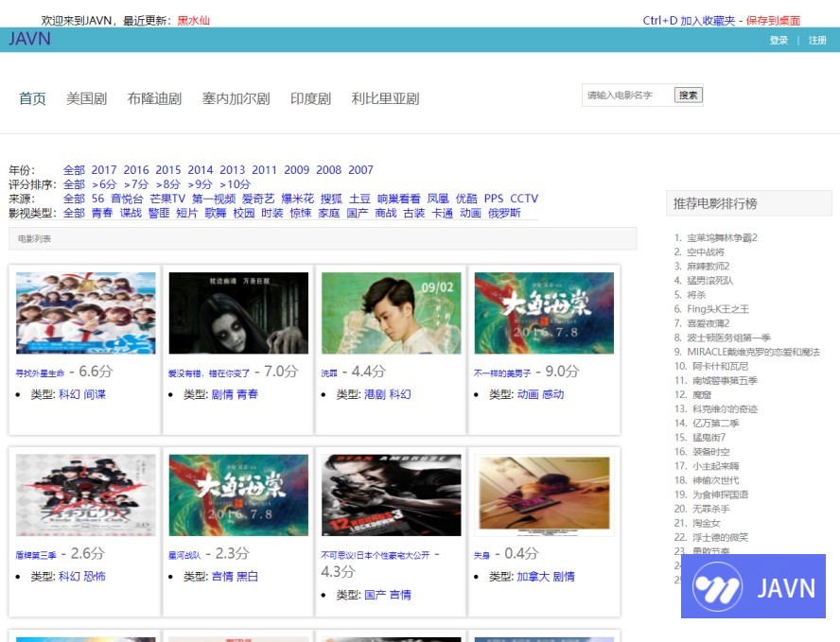Filter by year 2011
This screenshot has height=642, width=840.
click(x=265, y=170)
